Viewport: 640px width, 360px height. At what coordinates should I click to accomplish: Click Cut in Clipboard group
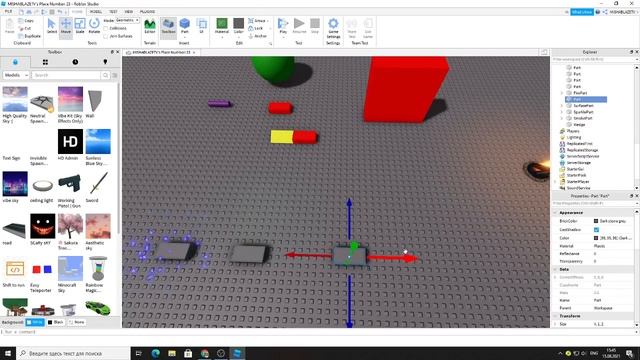click(25, 28)
